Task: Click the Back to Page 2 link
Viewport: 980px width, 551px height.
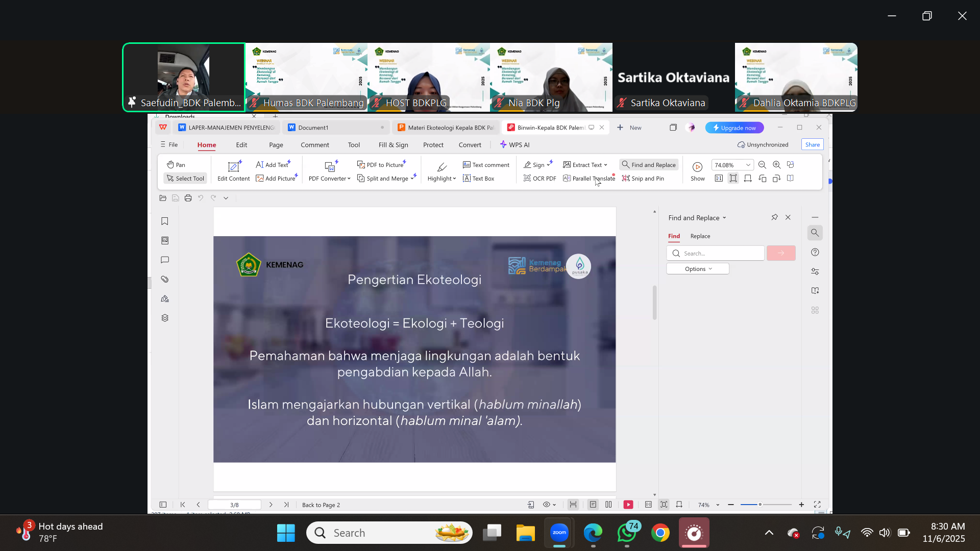Action: coord(321,505)
